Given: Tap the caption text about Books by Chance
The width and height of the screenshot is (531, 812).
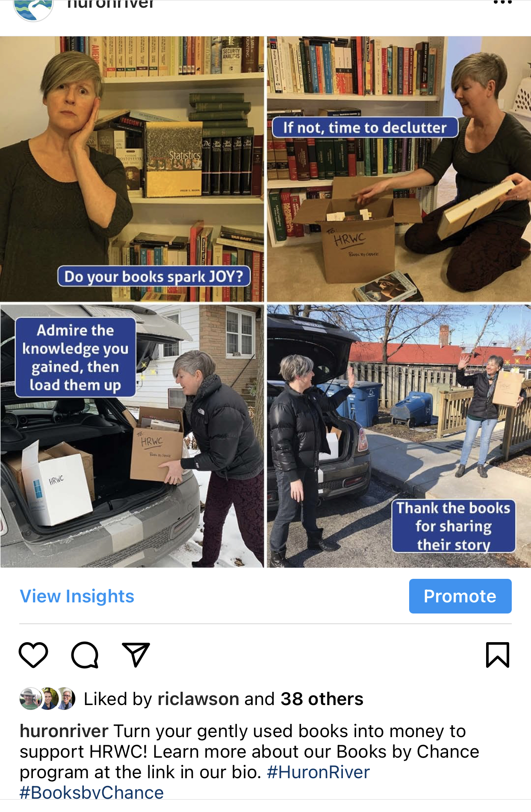Looking at the screenshot, I should coord(249,752).
